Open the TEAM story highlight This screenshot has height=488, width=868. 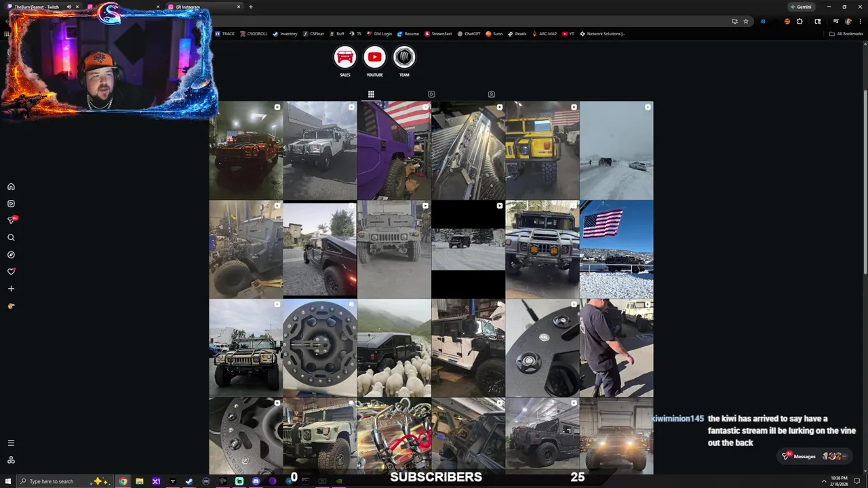(404, 61)
